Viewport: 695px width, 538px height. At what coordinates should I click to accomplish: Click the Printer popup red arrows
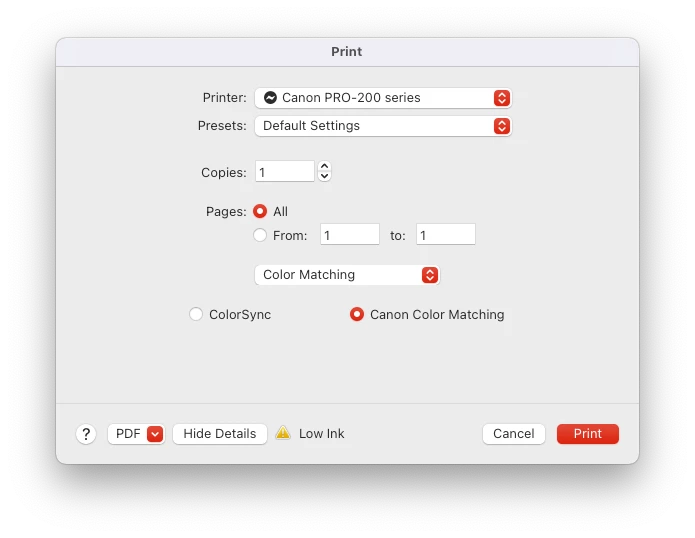point(502,98)
